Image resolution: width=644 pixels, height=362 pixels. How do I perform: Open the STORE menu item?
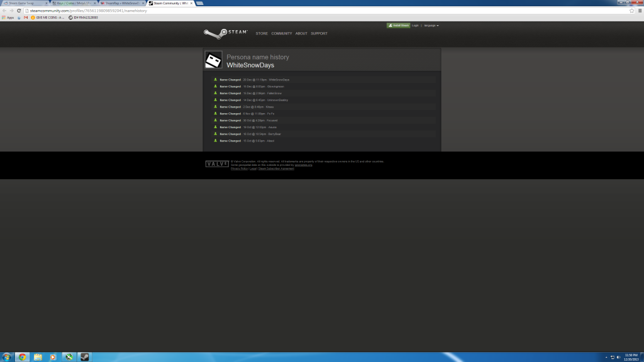262,33
